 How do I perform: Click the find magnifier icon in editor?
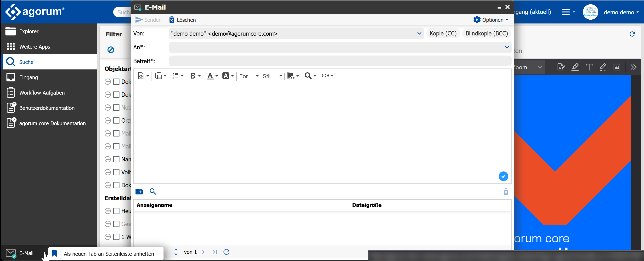pos(308,76)
